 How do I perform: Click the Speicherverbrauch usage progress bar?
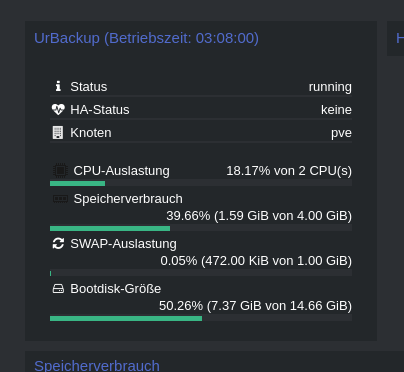pos(201,228)
